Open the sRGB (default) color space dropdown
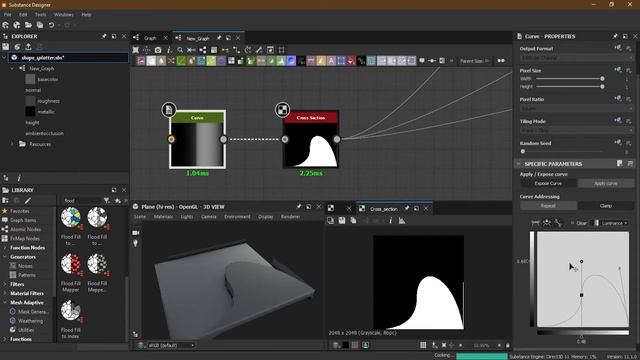This screenshot has height=360, width=640. (x=171, y=345)
